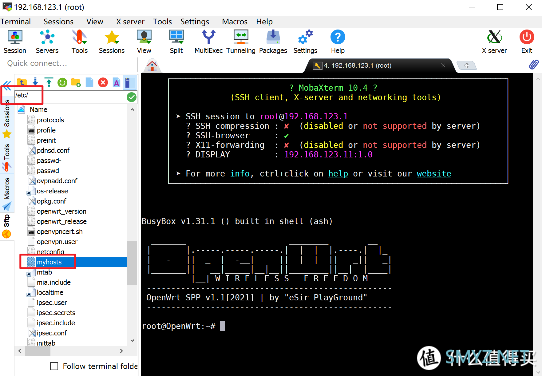Select the opkg.conf file
The width and height of the screenshot is (542, 376).
[x=51, y=201]
